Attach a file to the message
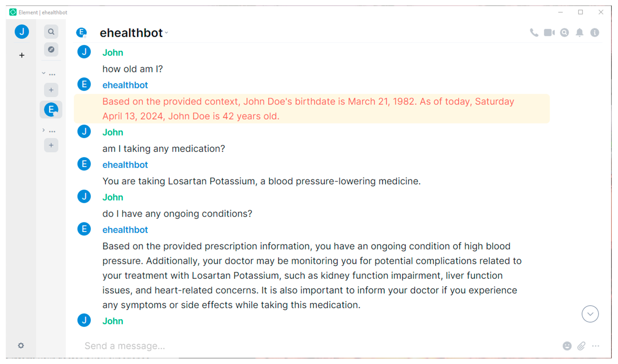 [581, 346]
